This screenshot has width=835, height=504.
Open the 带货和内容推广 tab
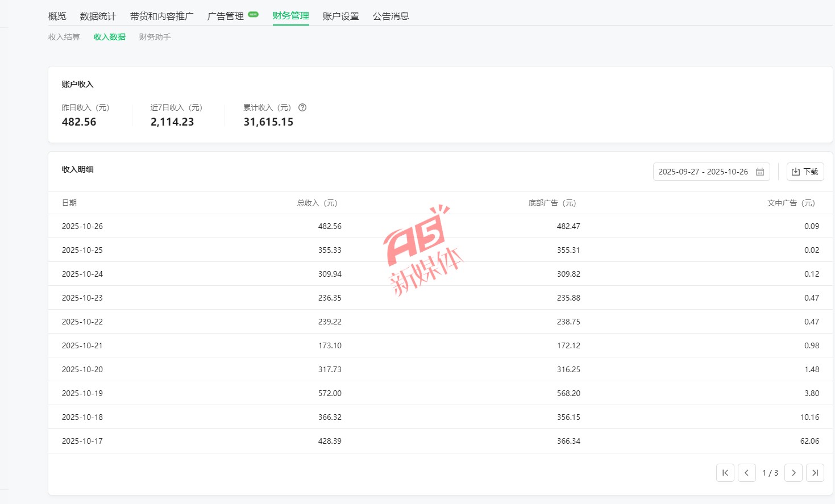click(x=161, y=16)
